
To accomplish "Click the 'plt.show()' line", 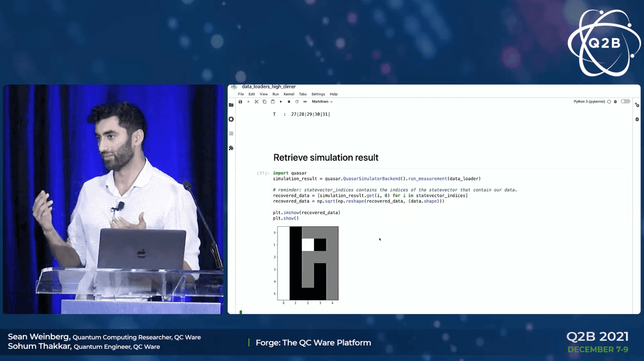I will [x=286, y=218].
